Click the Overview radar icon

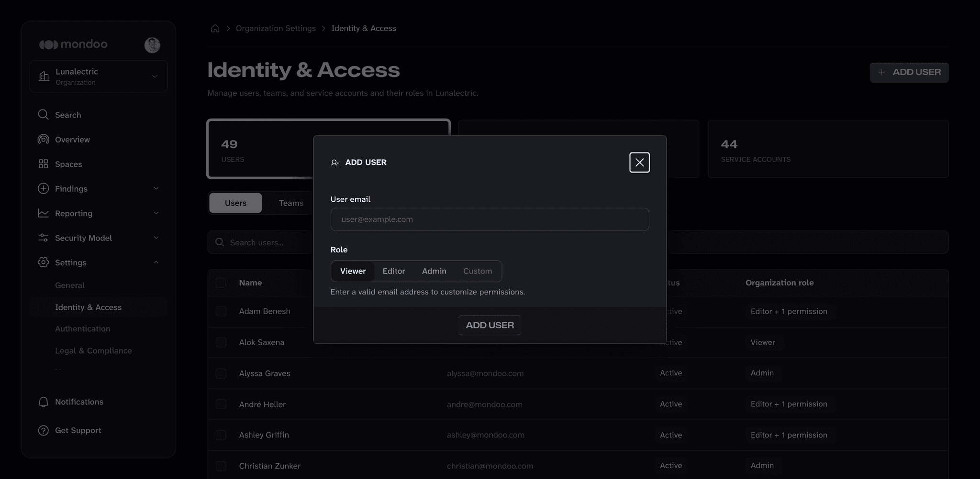click(x=43, y=139)
